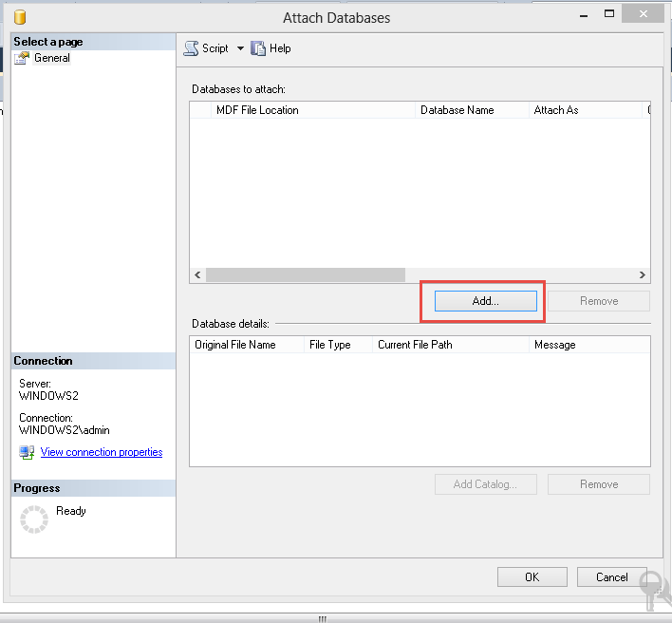Click the MDF File Location column header
This screenshot has width=672, height=623.
point(257,110)
